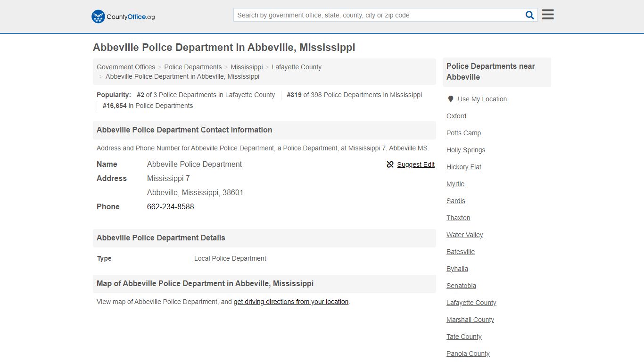Click the location pin icon beside Use My Location
The width and height of the screenshot is (644, 362).
(450, 99)
